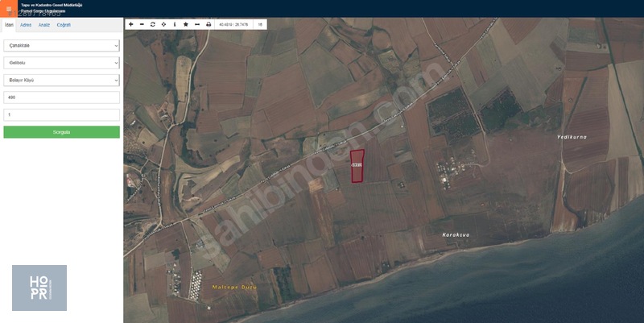Open parcel info tool

click(x=175, y=25)
